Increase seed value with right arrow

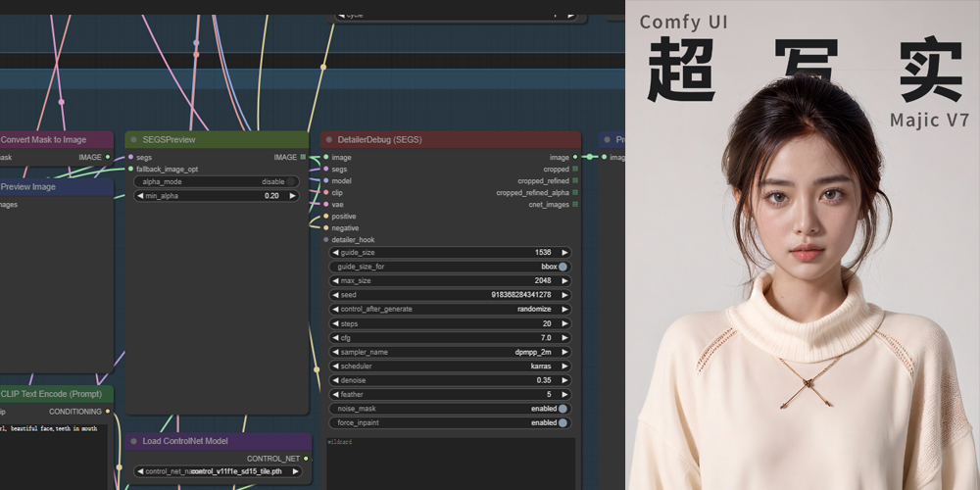pos(564,295)
